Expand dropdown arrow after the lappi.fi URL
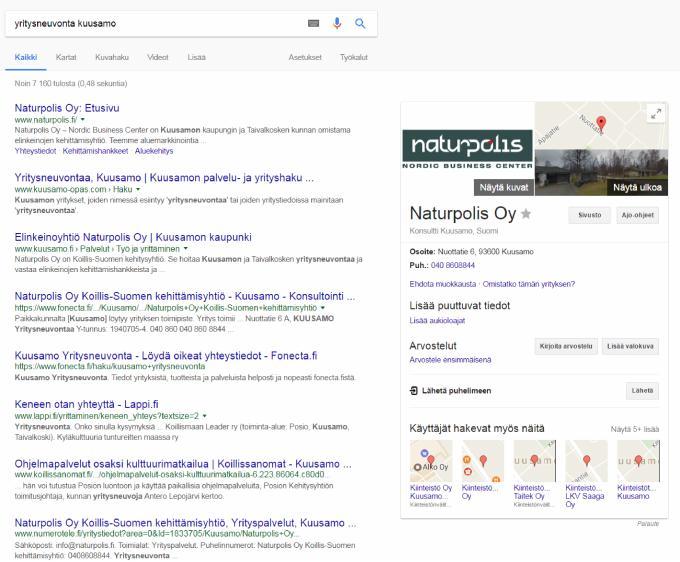This screenshot has height=562, width=680. tap(204, 416)
